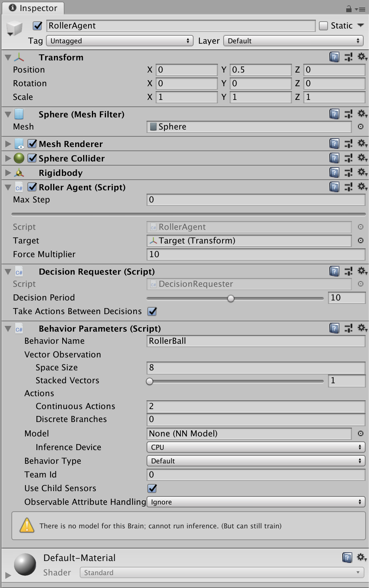Open help for the Transform component
Image resolution: width=369 pixels, height=588 pixels.
pos(334,57)
